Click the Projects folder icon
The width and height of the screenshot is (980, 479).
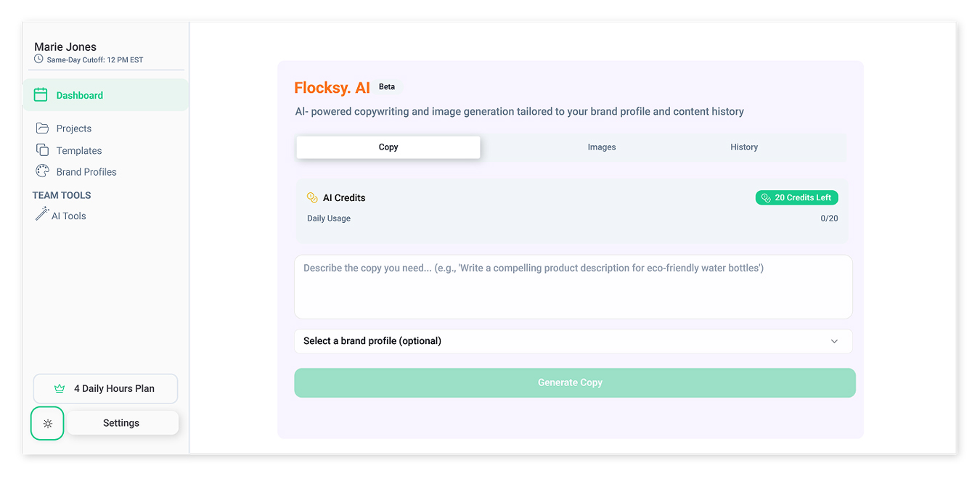point(41,128)
